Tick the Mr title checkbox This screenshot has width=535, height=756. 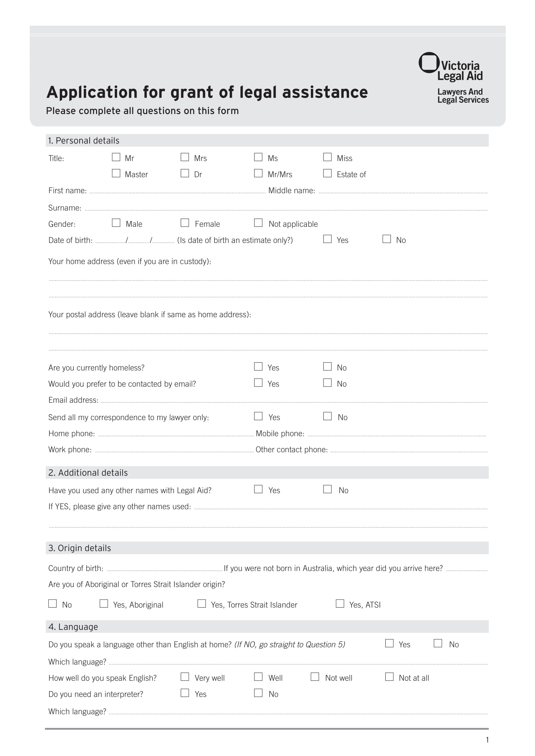[116, 157]
